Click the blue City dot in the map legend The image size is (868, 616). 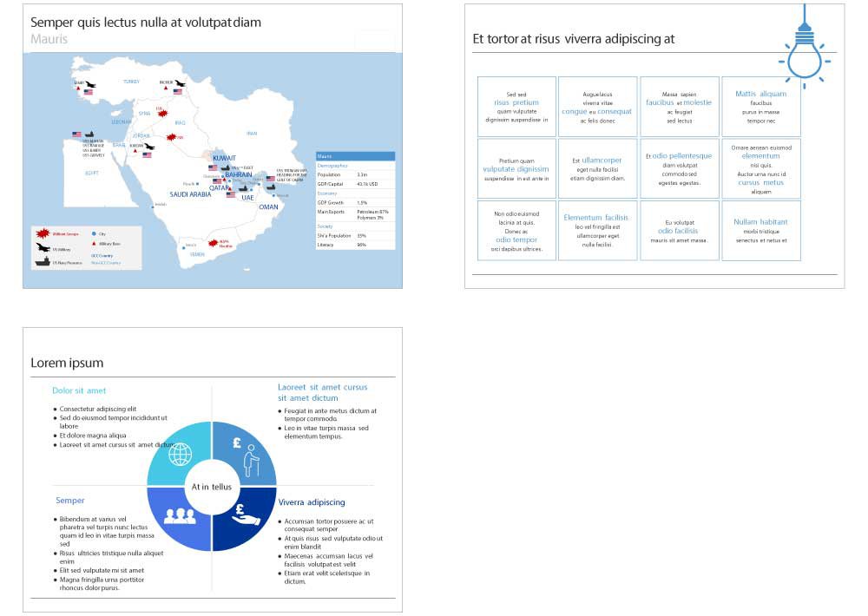click(94, 233)
